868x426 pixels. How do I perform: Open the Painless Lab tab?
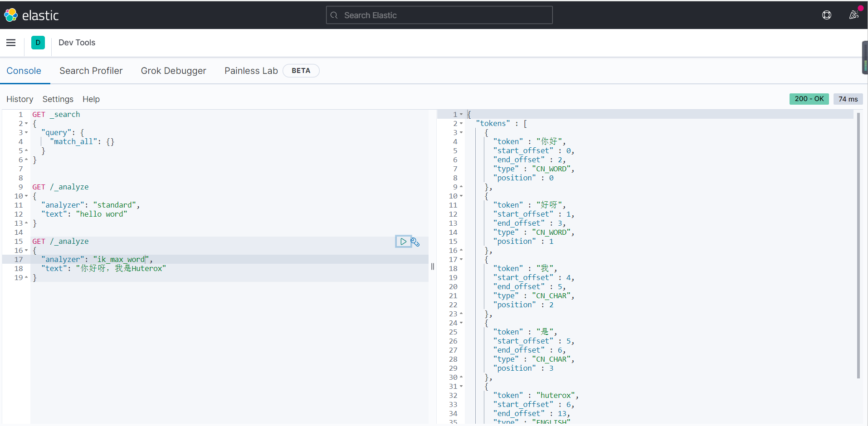[251, 71]
